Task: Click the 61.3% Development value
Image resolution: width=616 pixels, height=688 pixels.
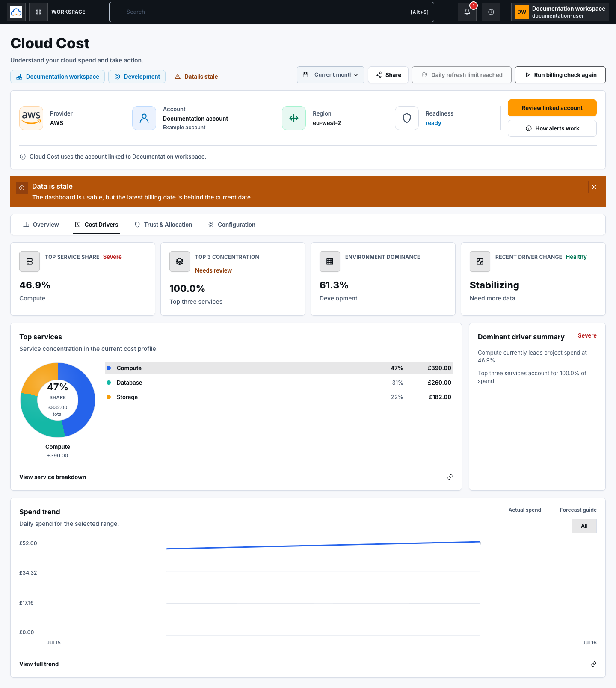Action: pos(334,285)
